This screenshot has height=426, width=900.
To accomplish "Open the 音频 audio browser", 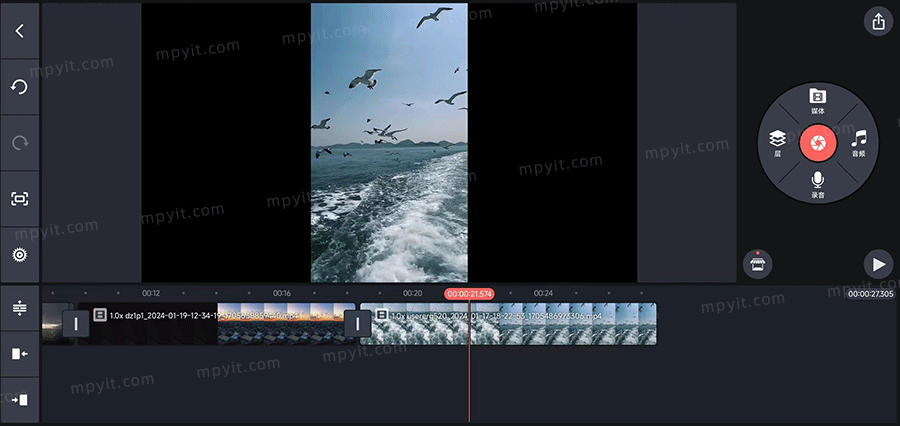I will [858, 143].
